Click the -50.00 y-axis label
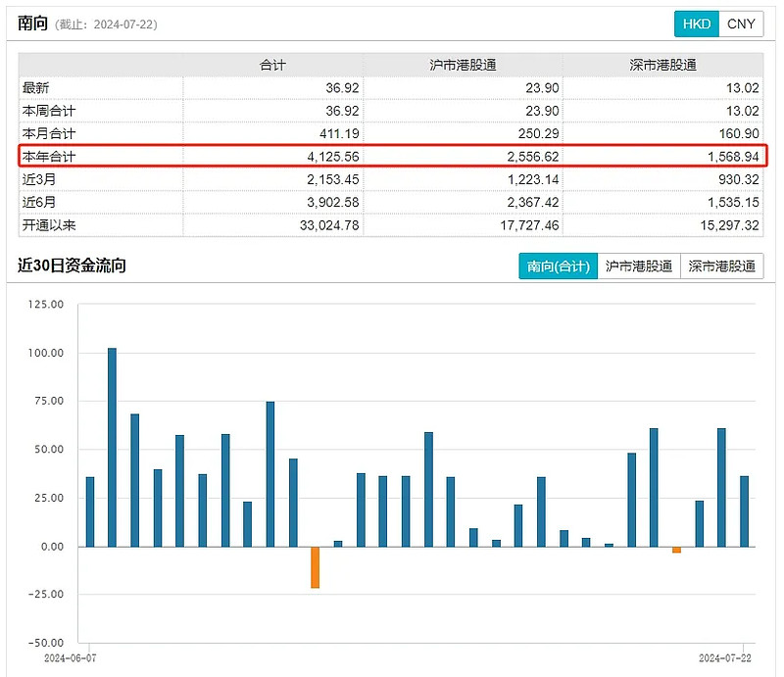Image resolution: width=784 pixels, height=677 pixels. coord(46,643)
